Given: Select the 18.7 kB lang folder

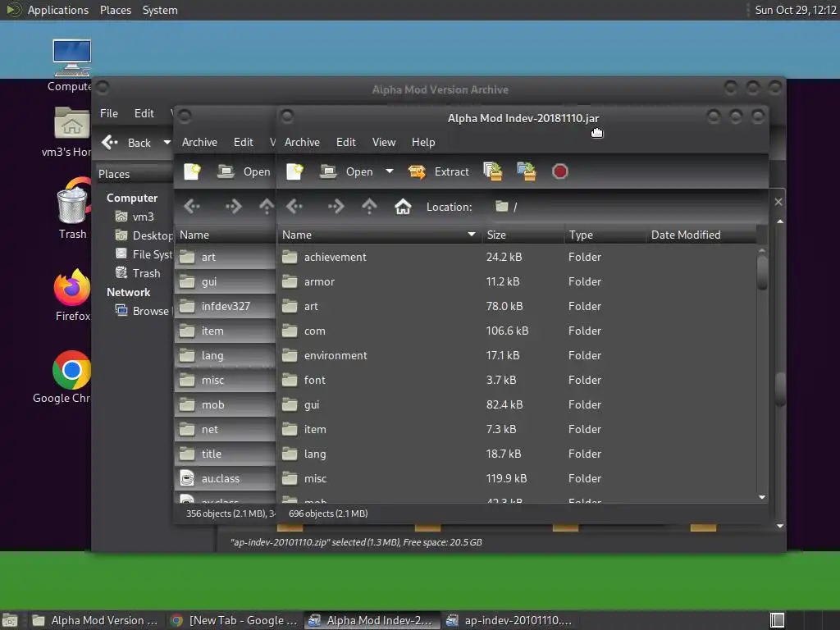Looking at the screenshot, I should (x=517, y=454).
